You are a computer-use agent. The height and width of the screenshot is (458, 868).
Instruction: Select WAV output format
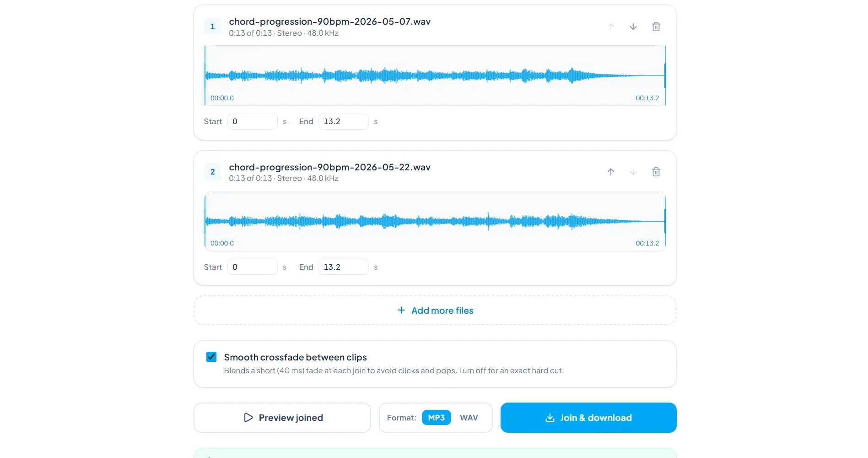click(x=469, y=418)
